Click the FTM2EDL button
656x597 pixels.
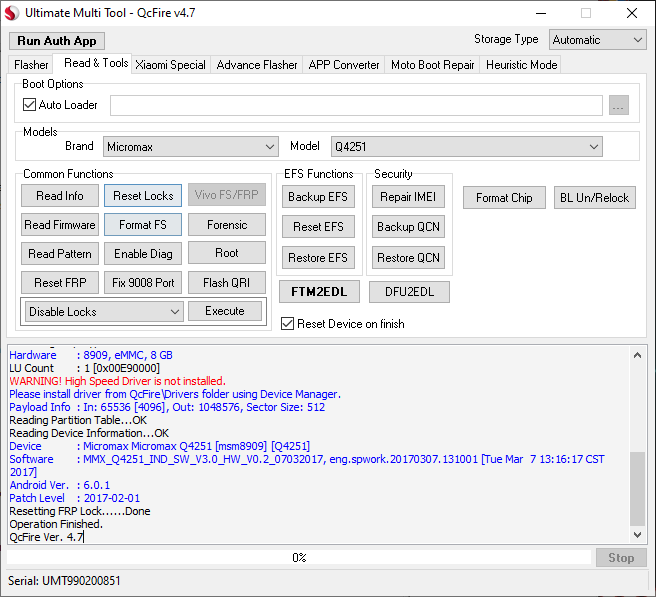click(318, 292)
